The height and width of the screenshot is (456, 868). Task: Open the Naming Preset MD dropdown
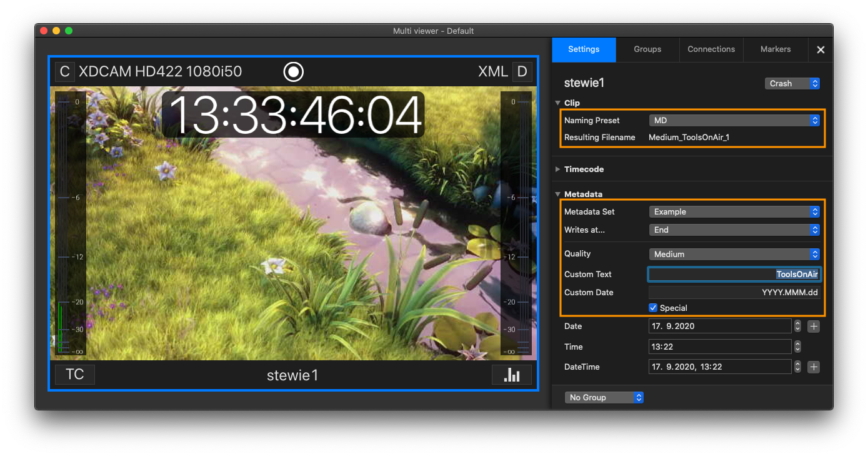click(x=734, y=120)
